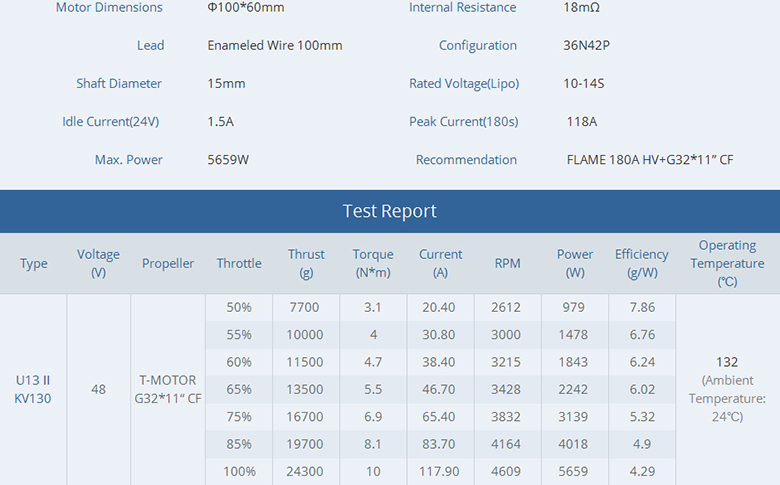Click the Operating Temperature column header
Viewport: 780px width, 485px height.
[x=727, y=263]
